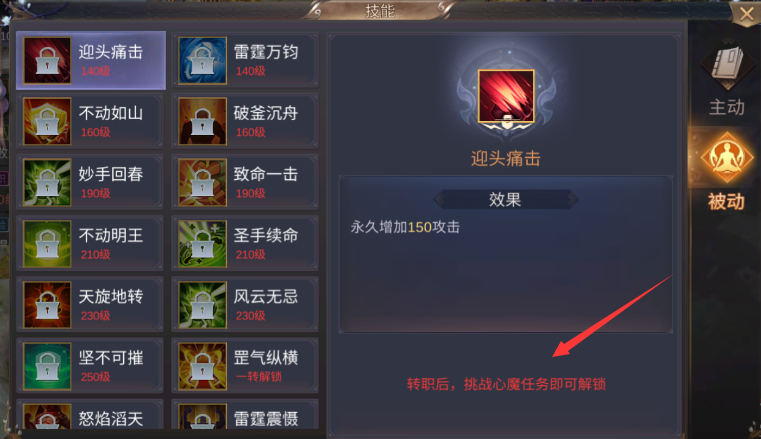Screen dimensions: 761x439
Task: Select the 风云无忌 skill icon
Action: tap(202, 305)
